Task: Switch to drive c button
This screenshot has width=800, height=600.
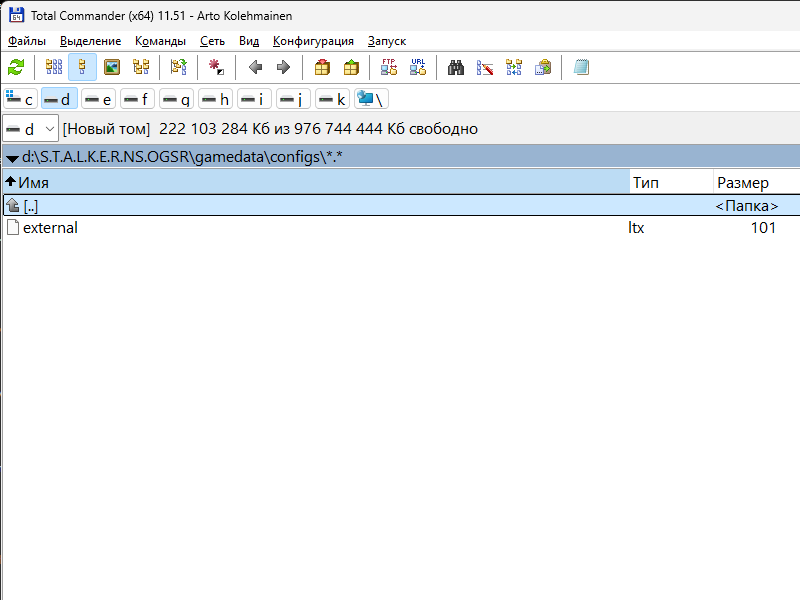Action: (20, 99)
